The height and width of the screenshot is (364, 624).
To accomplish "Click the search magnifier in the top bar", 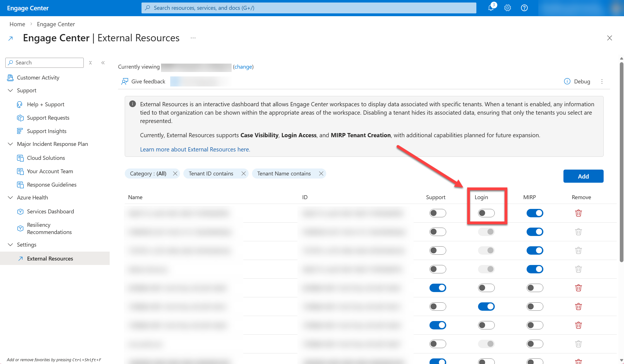I will (x=148, y=8).
